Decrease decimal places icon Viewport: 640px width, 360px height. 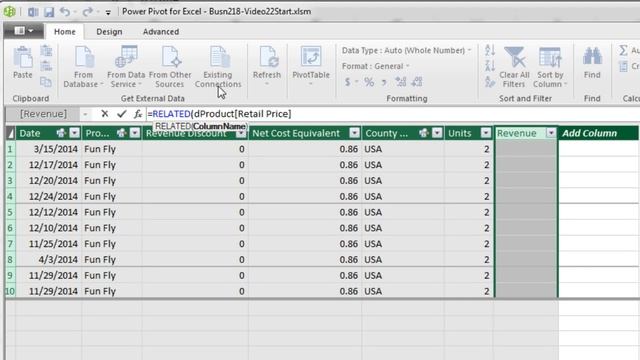pos(417,82)
